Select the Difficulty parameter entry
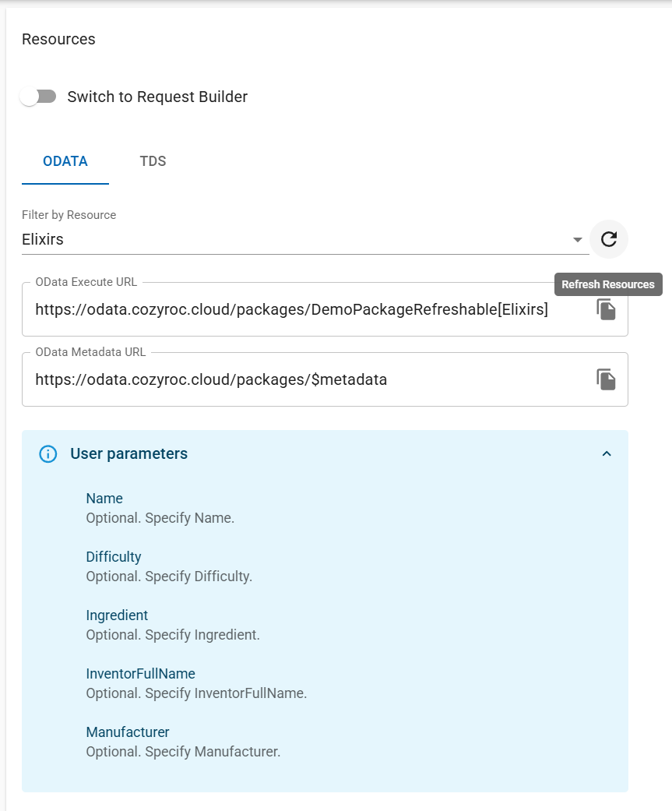This screenshot has width=672, height=811. 114,557
